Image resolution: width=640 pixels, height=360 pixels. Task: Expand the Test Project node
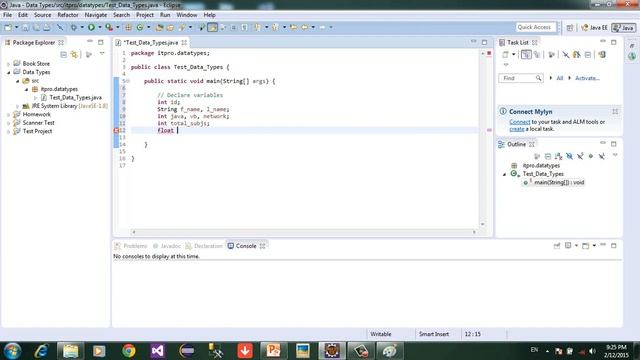click(x=9, y=131)
